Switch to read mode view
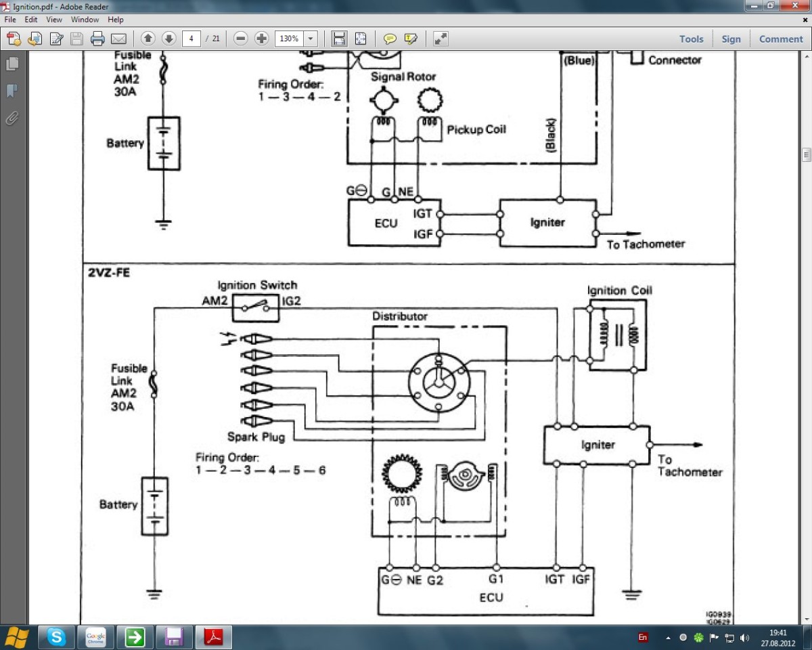812x650 pixels. click(x=441, y=39)
